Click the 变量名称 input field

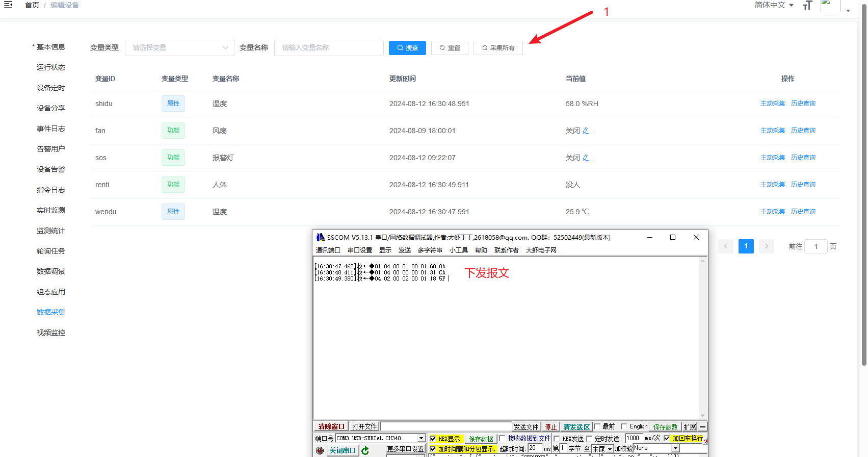[x=329, y=48]
